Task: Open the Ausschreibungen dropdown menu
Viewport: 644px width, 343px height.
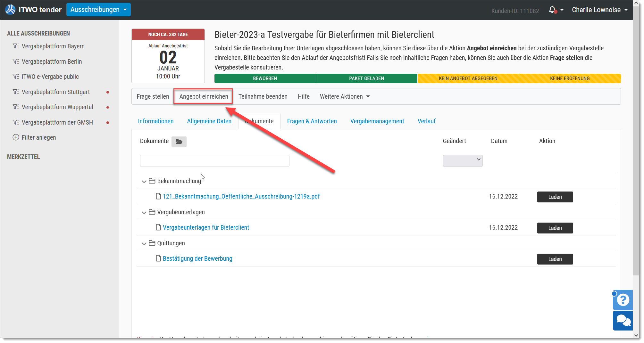Action: pos(98,10)
